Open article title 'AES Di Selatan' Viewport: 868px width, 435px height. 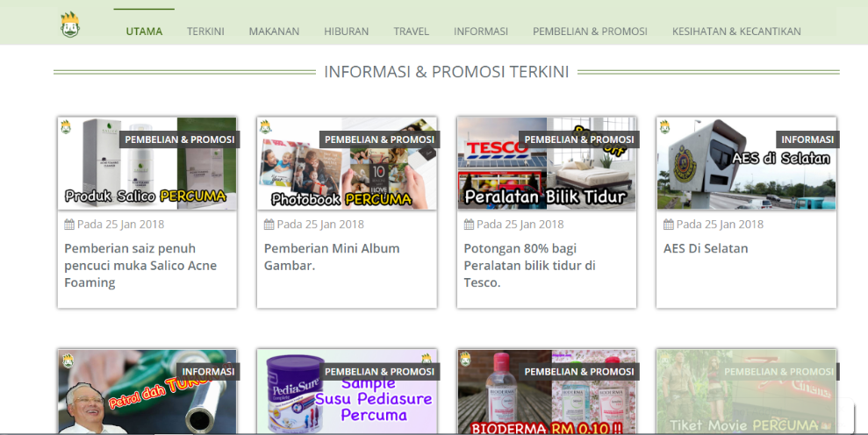point(706,248)
